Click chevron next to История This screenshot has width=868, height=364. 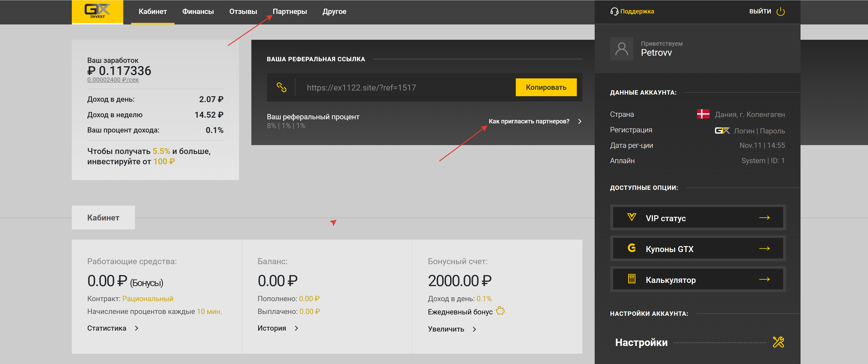click(x=296, y=328)
